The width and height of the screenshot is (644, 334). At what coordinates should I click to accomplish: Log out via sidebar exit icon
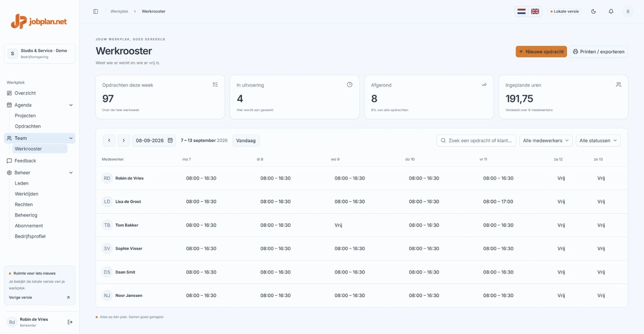(x=70, y=322)
